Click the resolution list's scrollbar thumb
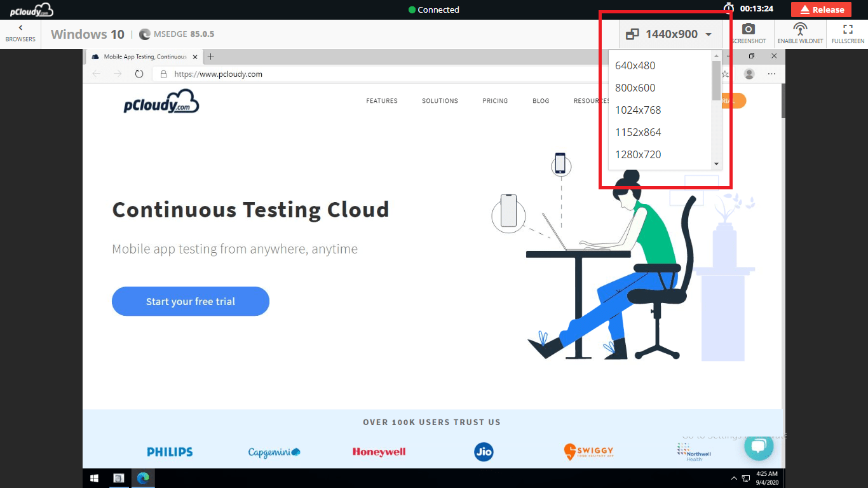 pyautogui.click(x=717, y=81)
